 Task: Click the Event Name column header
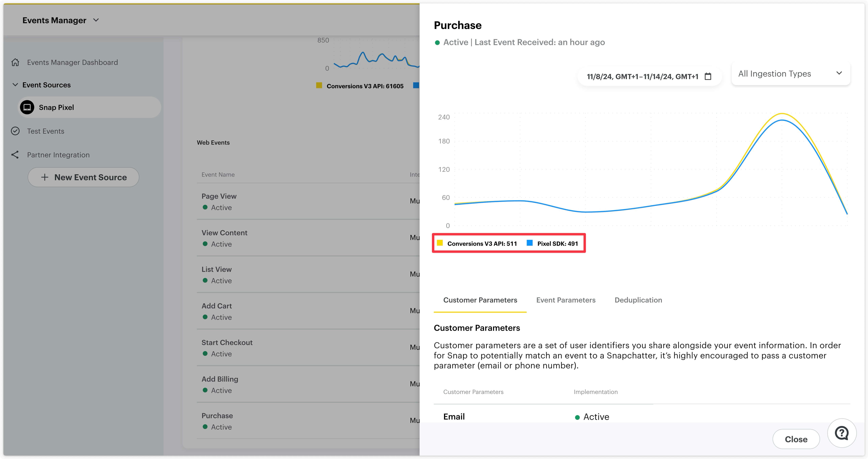point(218,174)
